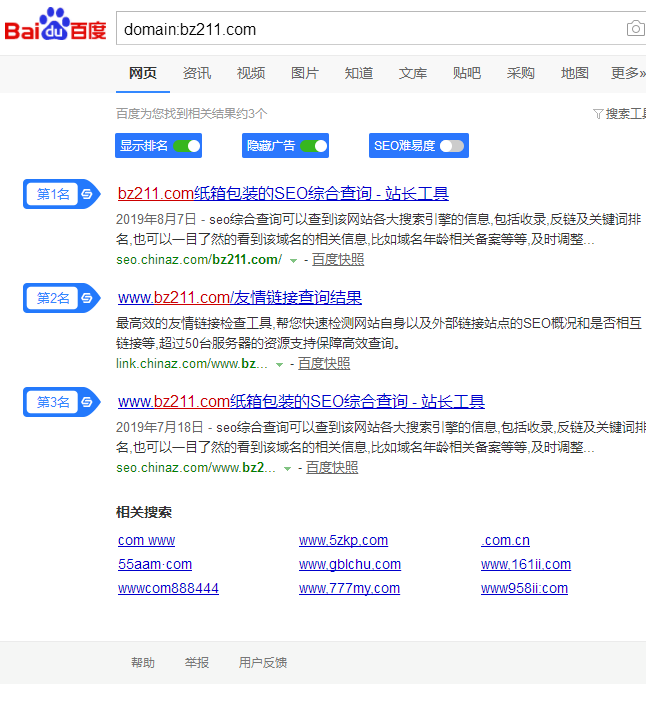
Task: Click the 相关搜索 heading
Action: [144, 512]
